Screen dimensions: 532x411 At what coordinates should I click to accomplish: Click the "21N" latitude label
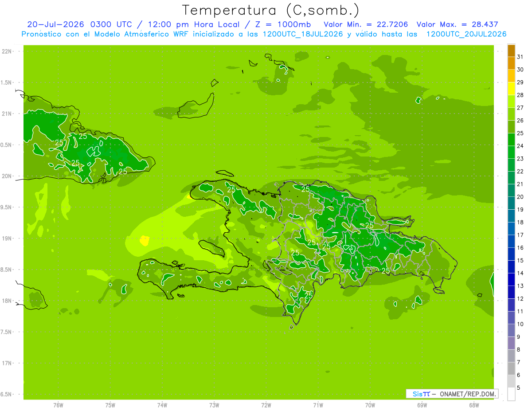pyautogui.click(x=8, y=114)
